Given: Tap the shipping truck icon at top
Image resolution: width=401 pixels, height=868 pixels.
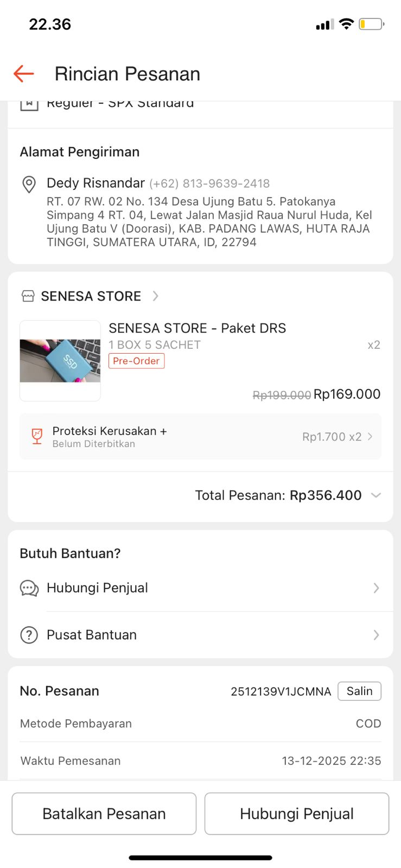Looking at the screenshot, I should pyautogui.click(x=29, y=104).
